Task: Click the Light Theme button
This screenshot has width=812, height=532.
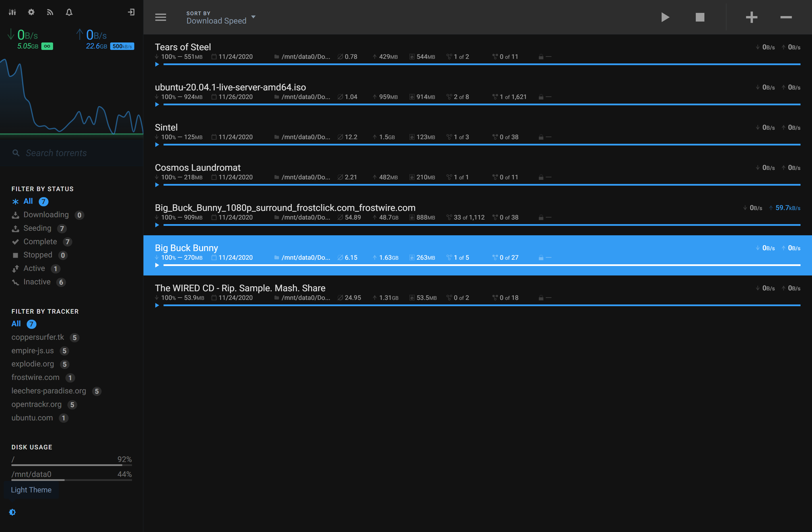Action: [31, 490]
